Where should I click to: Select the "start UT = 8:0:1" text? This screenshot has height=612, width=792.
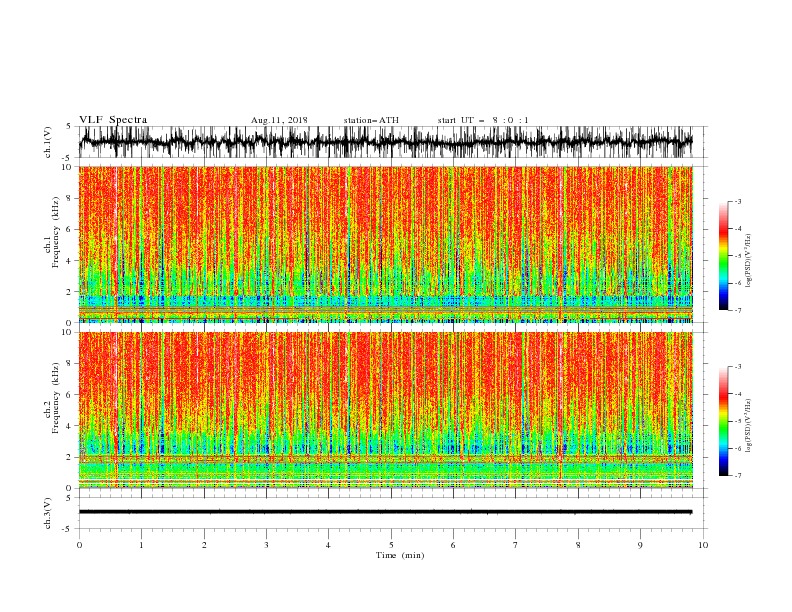click(x=483, y=120)
